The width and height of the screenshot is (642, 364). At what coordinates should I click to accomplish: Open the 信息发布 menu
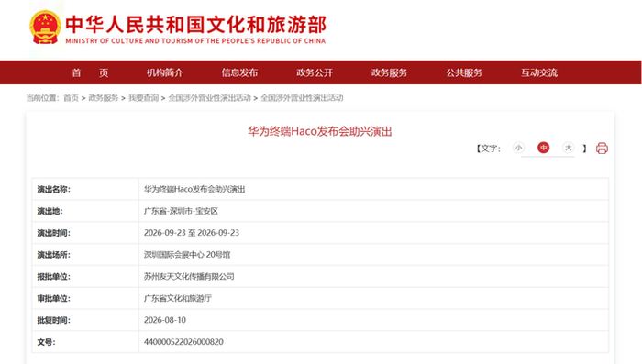point(239,72)
